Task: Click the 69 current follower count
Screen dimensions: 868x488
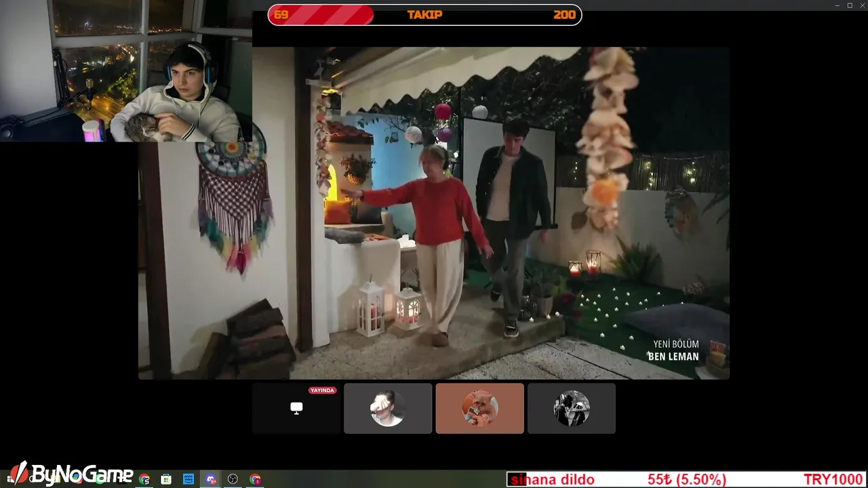Action: point(281,15)
